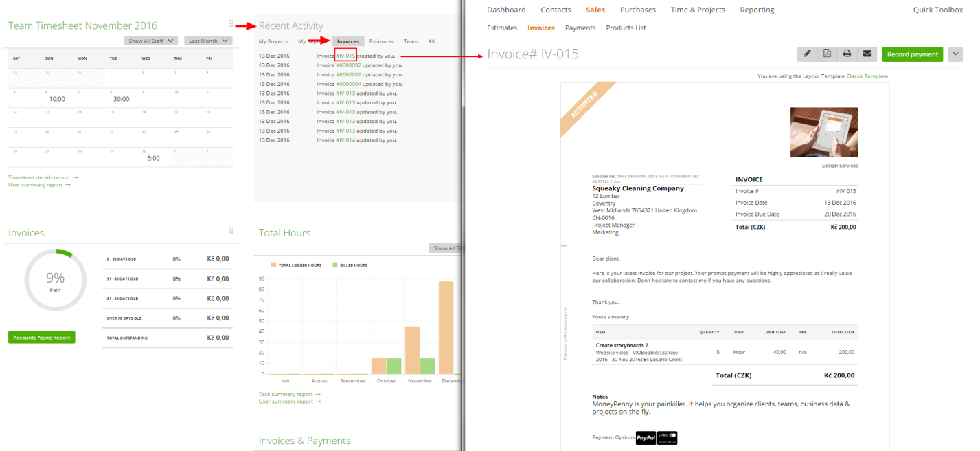The width and height of the screenshot is (980, 451).
Task: Go to Payments sub-navigation tab
Action: 580,28
